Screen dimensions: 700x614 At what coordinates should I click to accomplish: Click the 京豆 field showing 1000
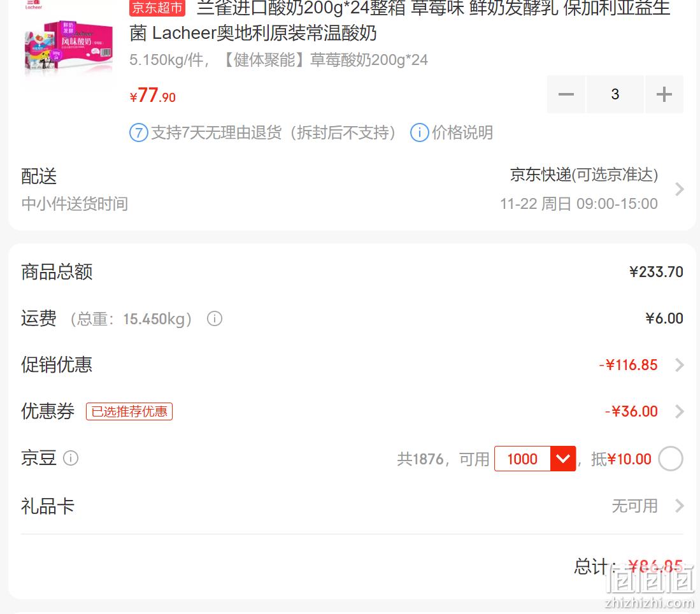pos(522,459)
